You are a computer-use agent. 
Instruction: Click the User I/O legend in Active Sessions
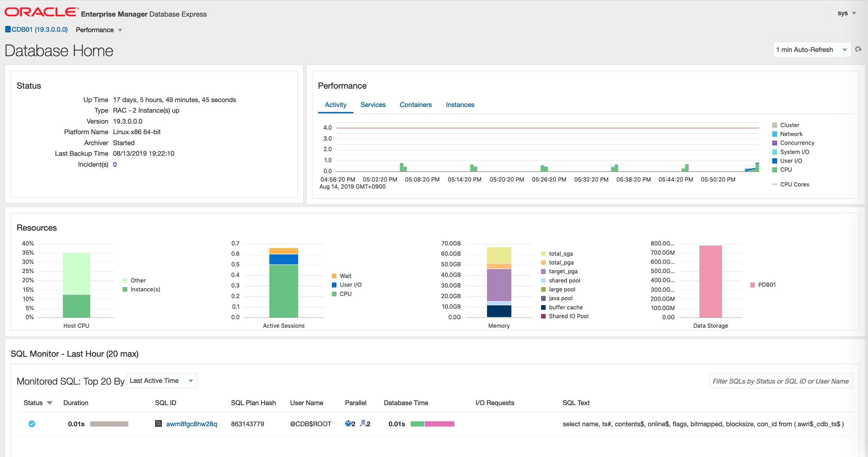coord(346,285)
